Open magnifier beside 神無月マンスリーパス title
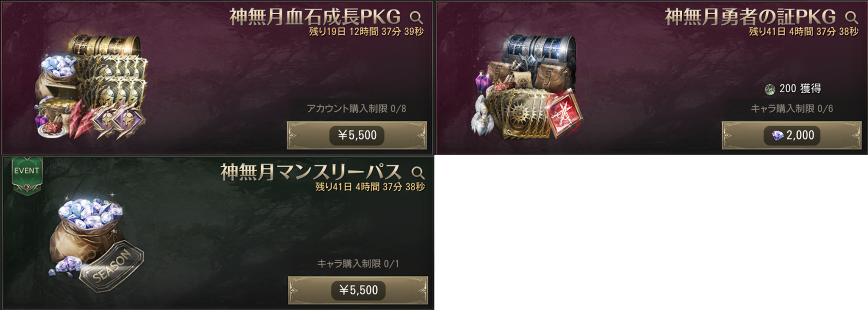This screenshot has width=868, height=310. pos(418,173)
